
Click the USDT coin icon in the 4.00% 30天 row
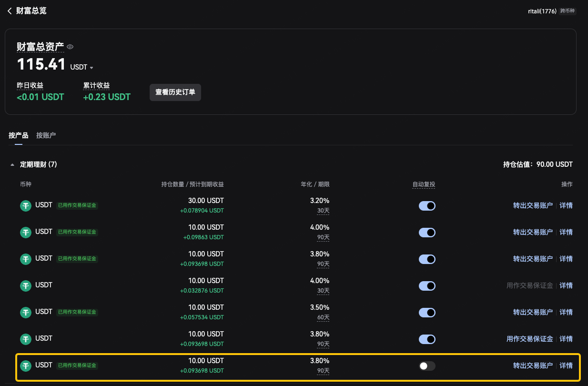point(25,286)
